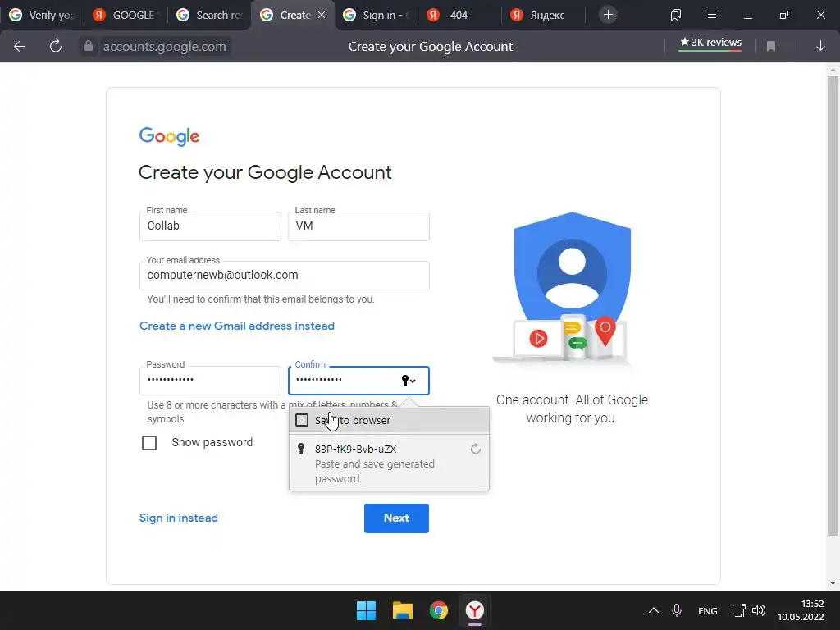Click the accounts.google.com address bar

[x=164, y=47]
